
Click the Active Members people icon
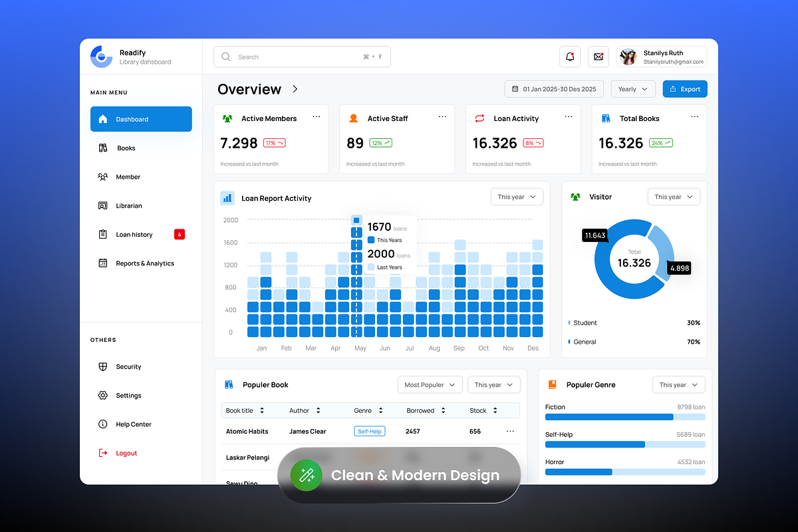tap(227, 118)
